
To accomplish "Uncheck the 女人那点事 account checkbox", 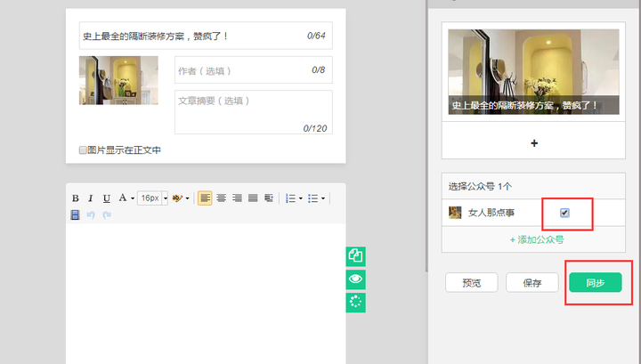I will [x=564, y=213].
